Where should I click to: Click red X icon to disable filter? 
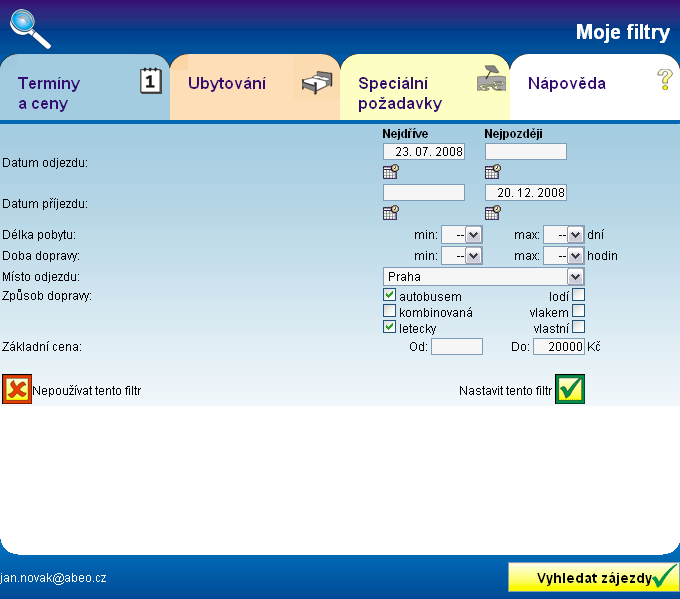coord(16,389)
